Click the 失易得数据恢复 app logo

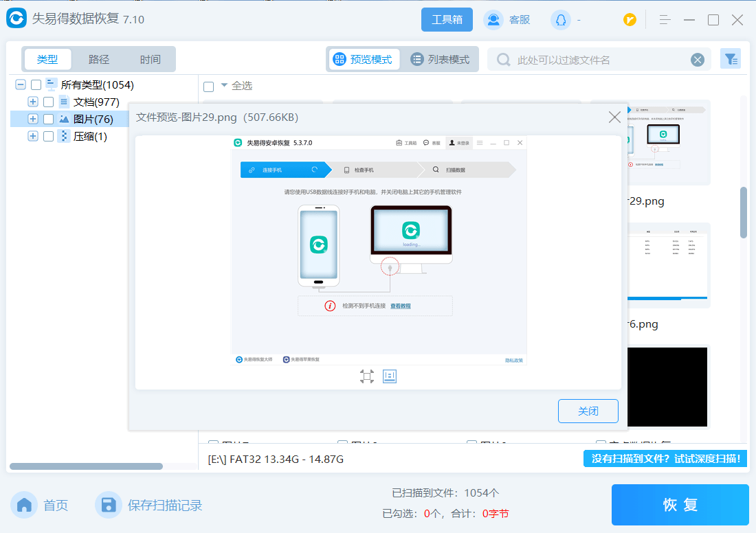(x=16, y=19)
